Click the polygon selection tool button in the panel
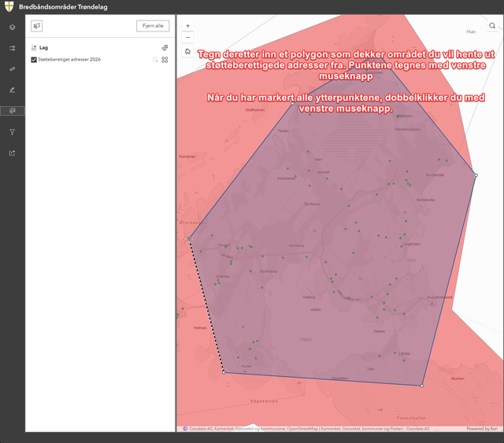 (37, 26)
